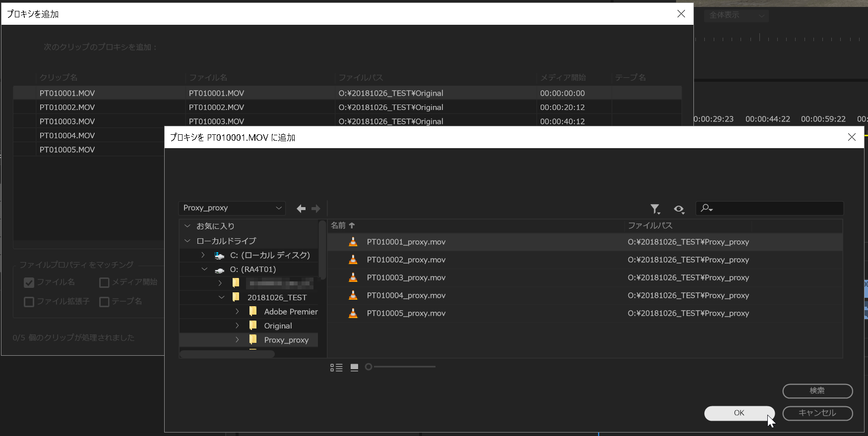Go back with the left arrow
The image size is (868, 436).
(x=301, y=209)
